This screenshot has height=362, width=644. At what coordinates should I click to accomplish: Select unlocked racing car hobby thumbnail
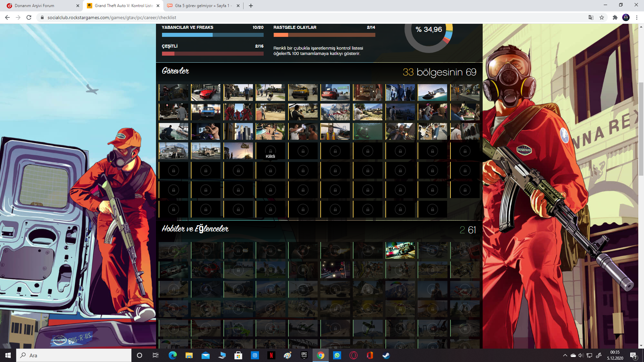click(x=400, y=250)
